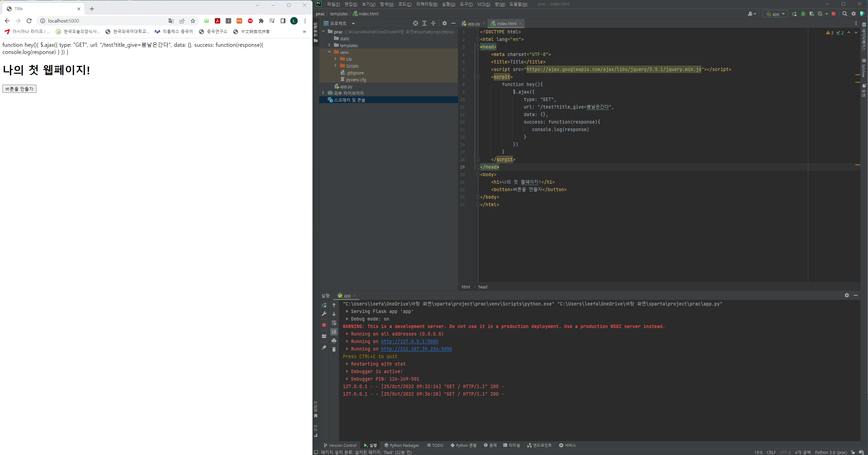The height and width of the screenshot is (455, 868).
Task: Switch to the app.py editor tab
Action: coord(473,24)
